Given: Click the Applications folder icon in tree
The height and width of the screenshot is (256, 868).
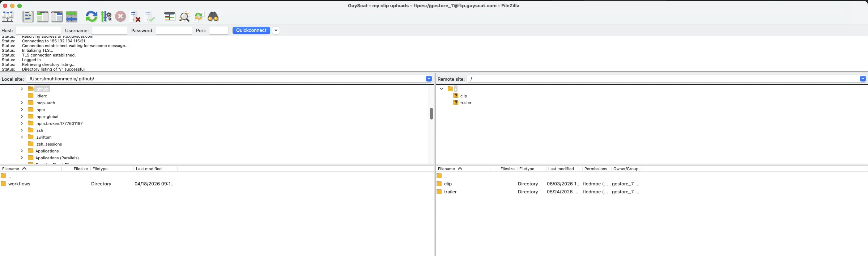Looking at the screenshot, I should click(31, 151).
